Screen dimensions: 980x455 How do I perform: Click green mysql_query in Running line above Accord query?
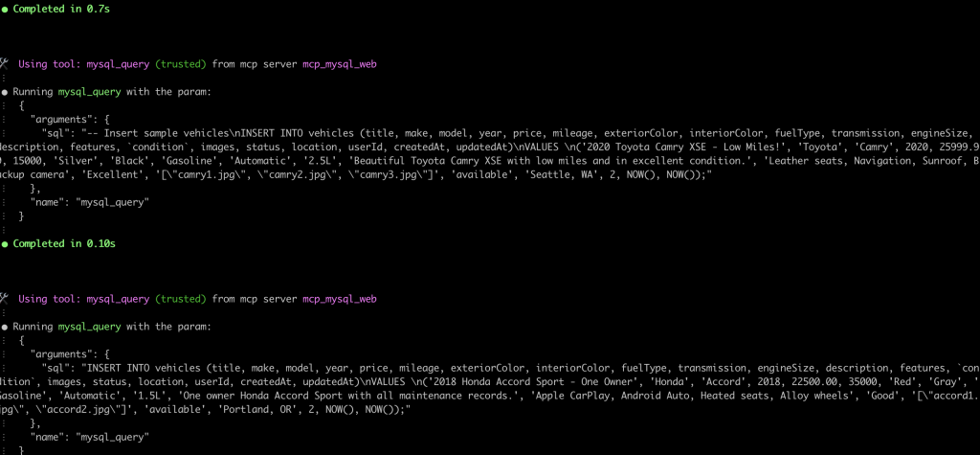click(89, 327)
